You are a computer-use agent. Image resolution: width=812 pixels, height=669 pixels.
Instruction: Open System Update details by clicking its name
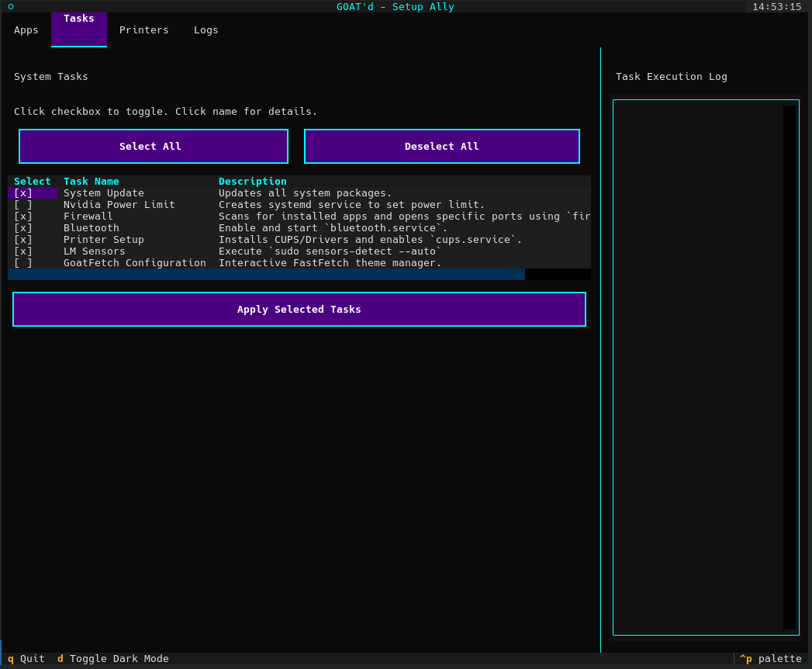[x=102, y=192]
